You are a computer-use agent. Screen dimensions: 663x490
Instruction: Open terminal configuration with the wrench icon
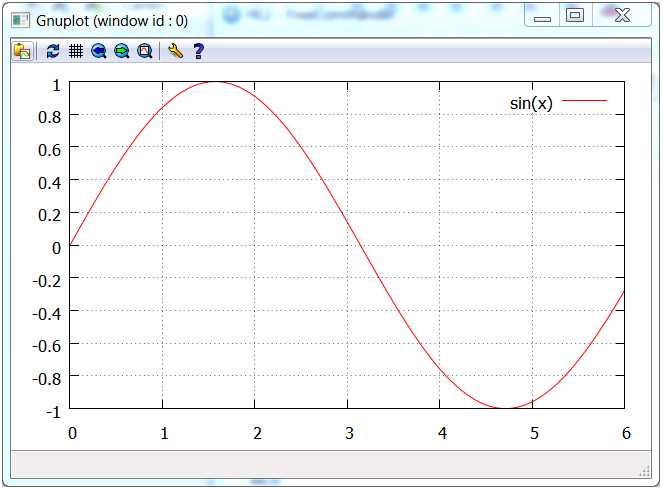[175, 51]
